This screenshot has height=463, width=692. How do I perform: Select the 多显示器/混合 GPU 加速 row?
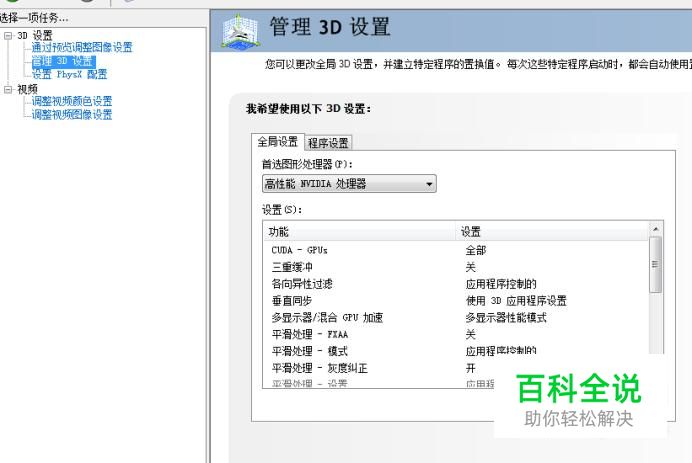[x=456, y=317]
